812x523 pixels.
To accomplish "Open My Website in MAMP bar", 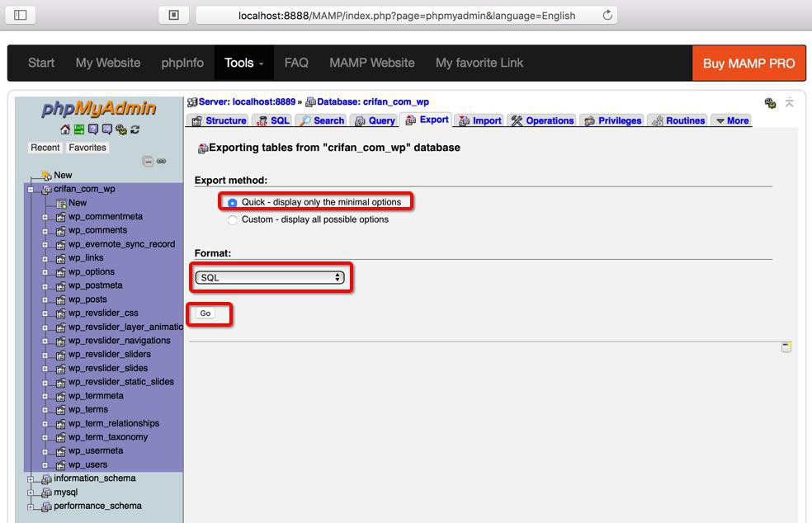I will click(108, 63).
